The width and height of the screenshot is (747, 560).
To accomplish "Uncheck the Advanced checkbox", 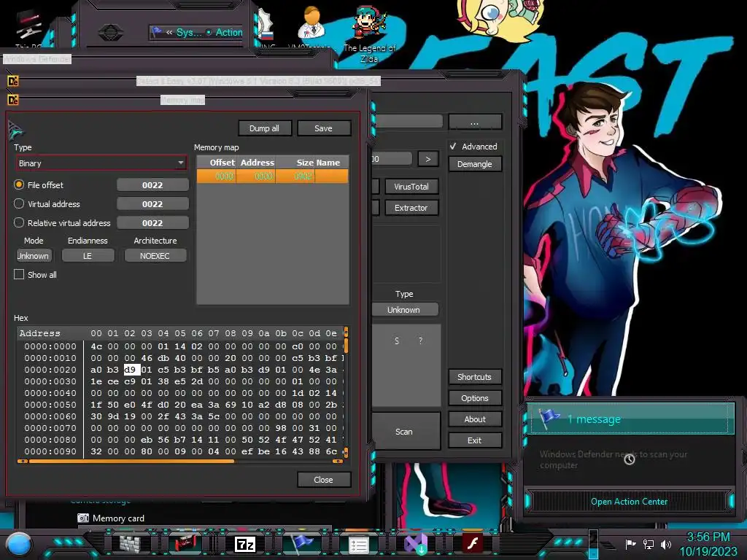I will coord(453,146).
